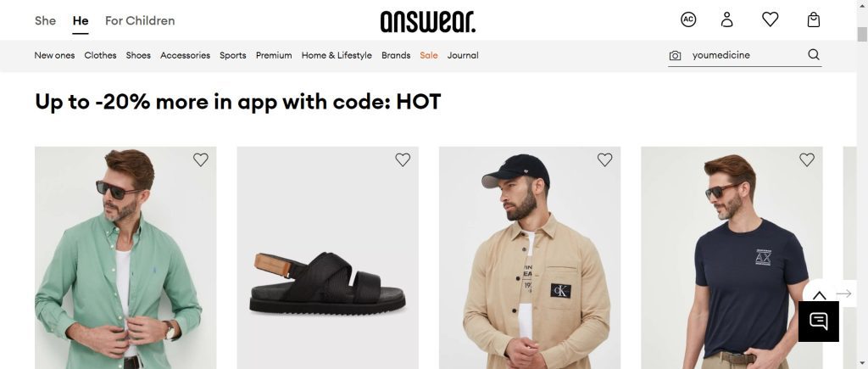Favorite the navy Armani Exchange t-shirt

point(807,159)
